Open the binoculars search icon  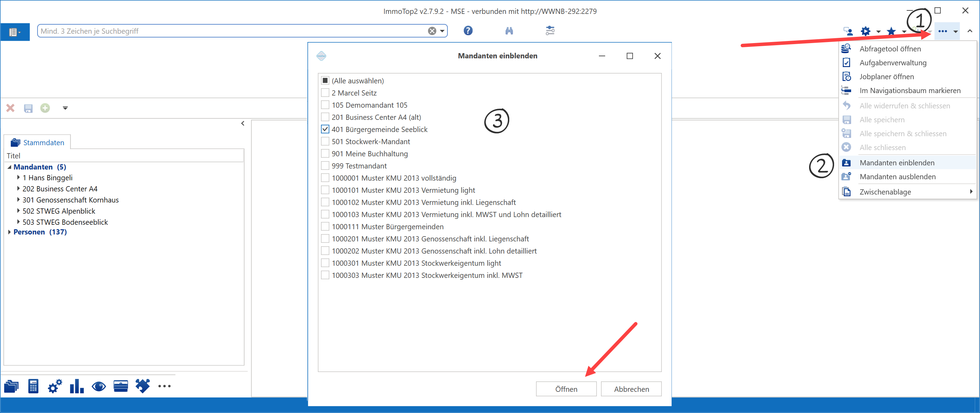[x=509, y=31]
